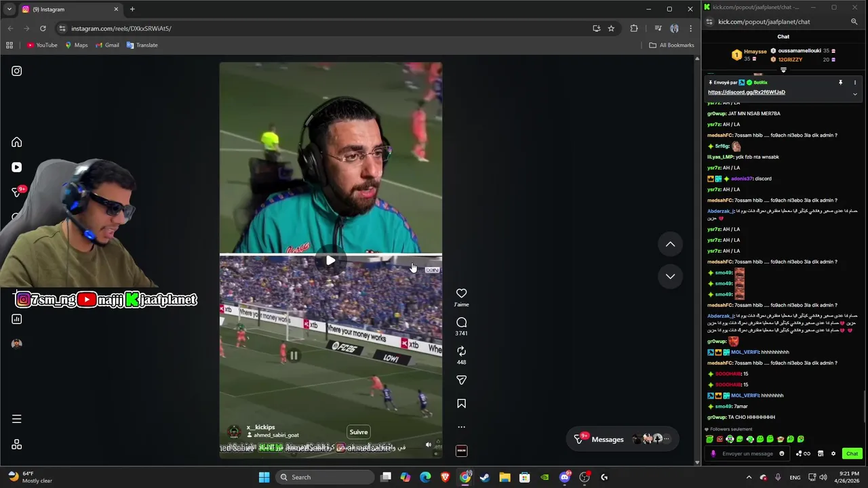Share the reel with the paper plane icon
Viewport: 868px width, 488px height.
[x=461, y=380]
